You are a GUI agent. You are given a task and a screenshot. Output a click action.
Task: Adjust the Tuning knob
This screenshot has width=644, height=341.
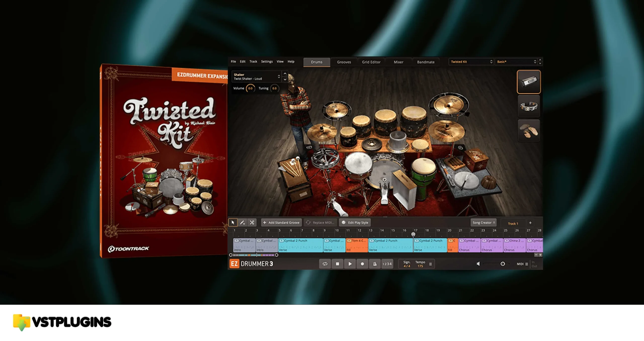(x=274, y=88)
